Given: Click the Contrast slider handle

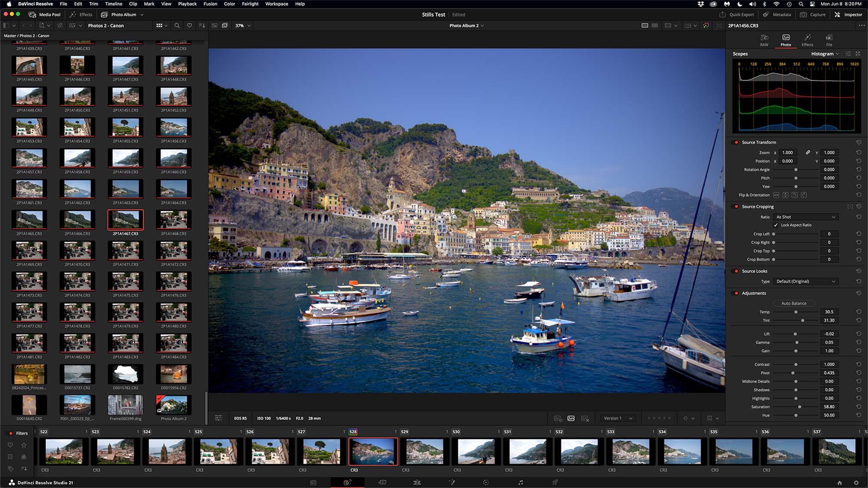Looking at the screenshot, I should (x=796, y=364).
